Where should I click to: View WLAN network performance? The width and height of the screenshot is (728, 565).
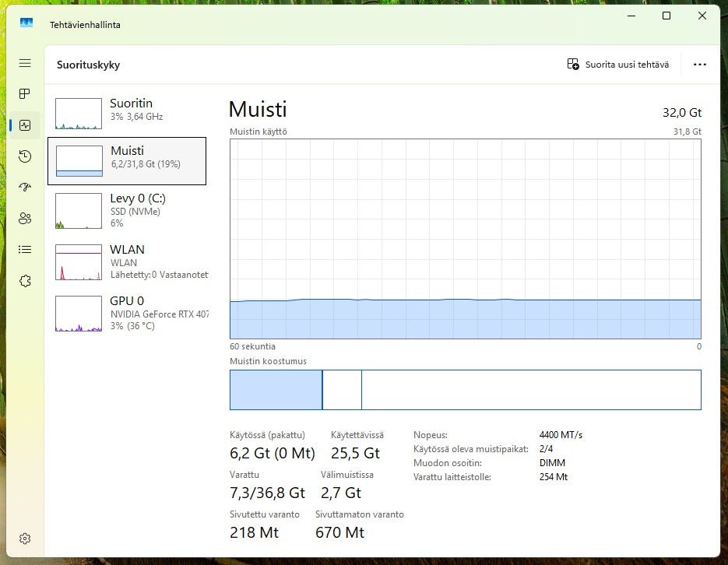[x=127, y=261]
